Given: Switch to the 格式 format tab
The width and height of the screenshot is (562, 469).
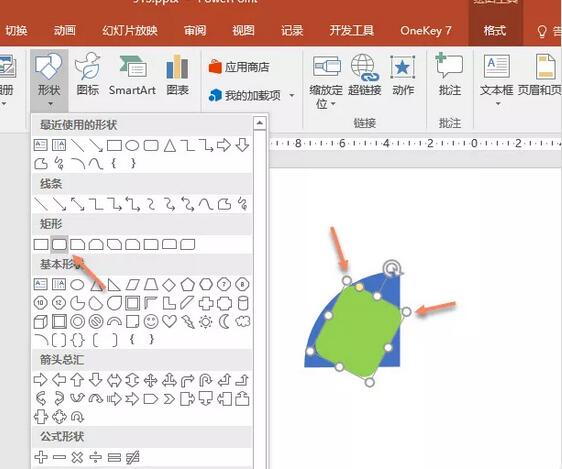Looking at the screenshot, I should [x=495, y=30].
